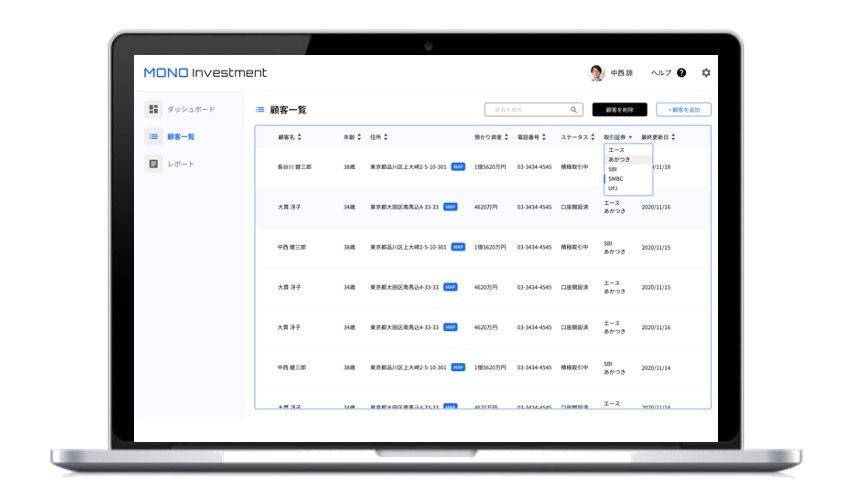Choose エース in the 取引証券 dropdown list
The width and height of the screenshot is (852, 501).
pos(628,150)
